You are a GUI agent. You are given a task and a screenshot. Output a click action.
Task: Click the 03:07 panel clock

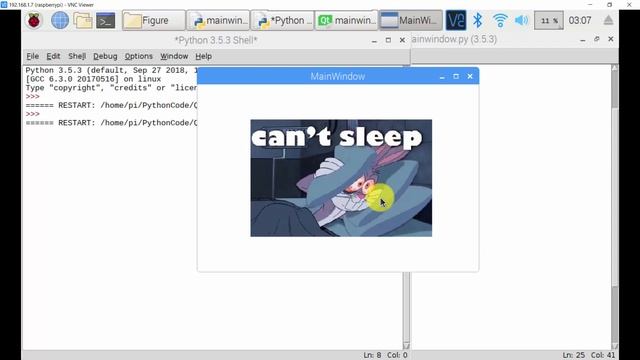[580, 20]
